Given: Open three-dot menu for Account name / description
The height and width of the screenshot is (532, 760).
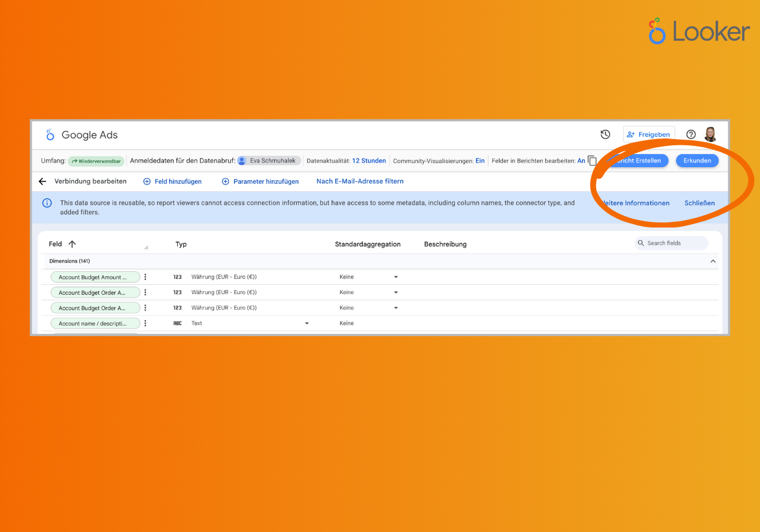Looking at the screenshot, I should [x=145, y=323].
